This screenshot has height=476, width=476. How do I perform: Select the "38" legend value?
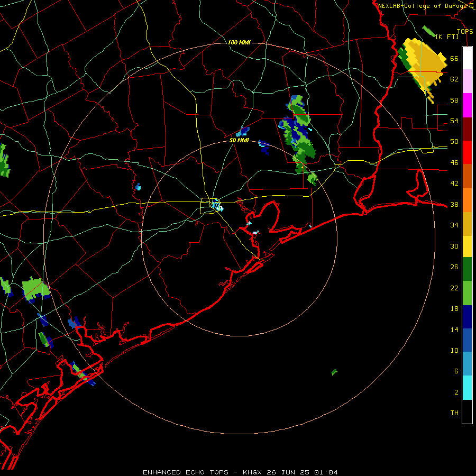[454, 205]
